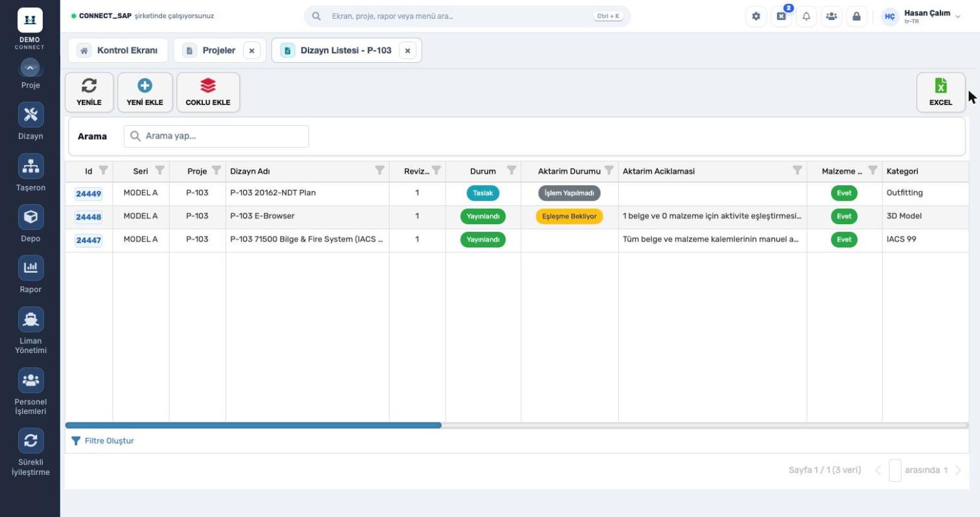
Task: Click the YENİLE refresh button
Action: pos(89,92)
